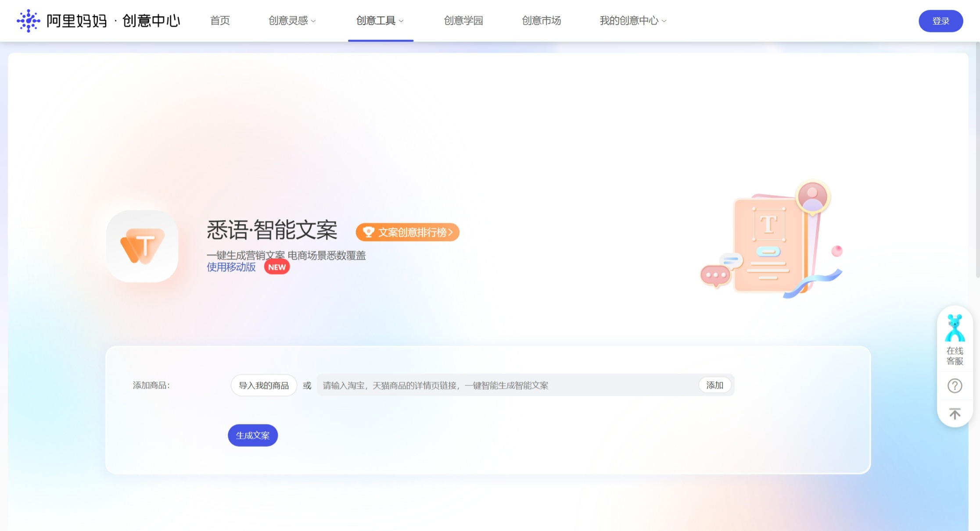Click the 登录 login button
This screenshot has width=980, height=531.
pyautogui.click(x=941, y=21)
